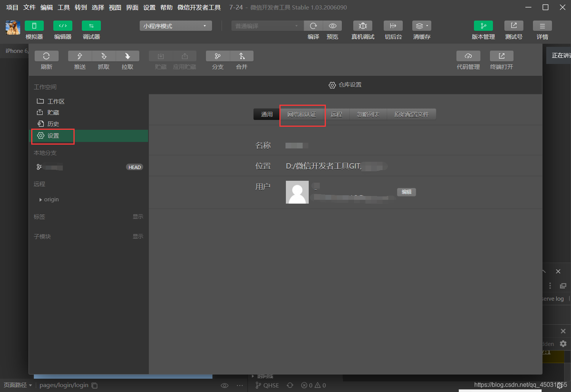The width and height of the screenshot is (571, 392).
Task: Toggle the simulator panel button
Action: click(34, 26)
